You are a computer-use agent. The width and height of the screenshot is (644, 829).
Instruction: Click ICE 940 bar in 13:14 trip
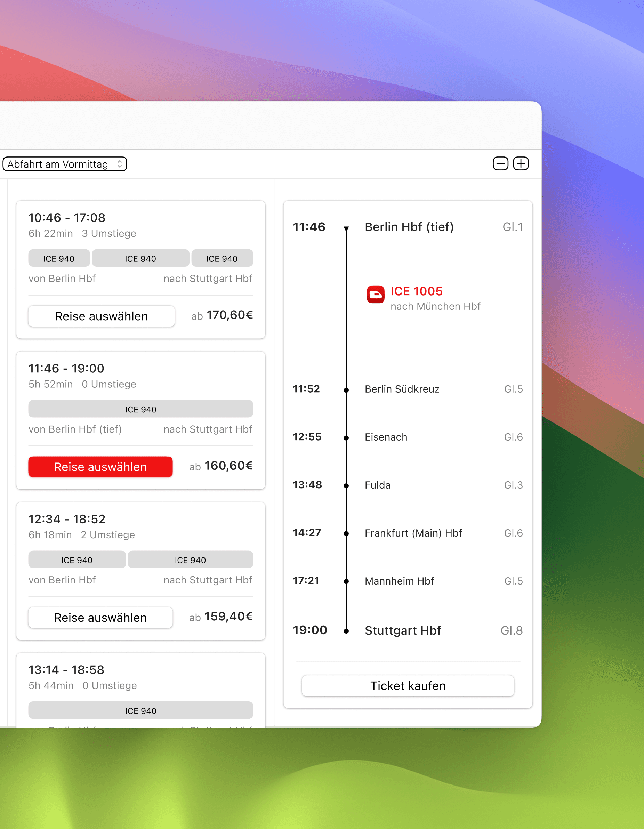tap(141, 710)
